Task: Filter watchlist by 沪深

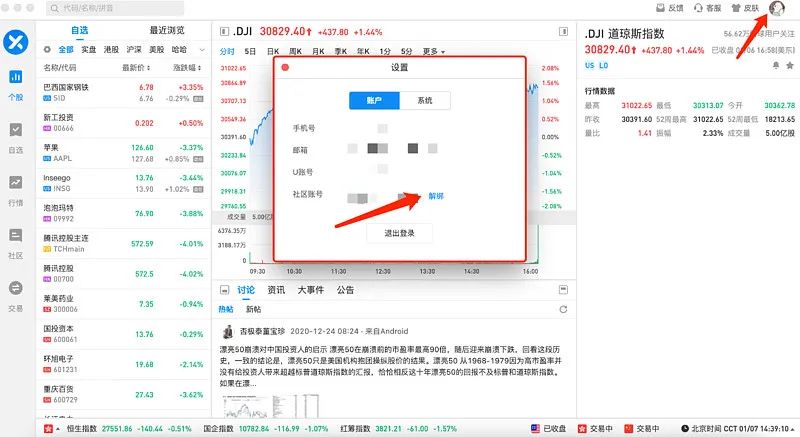Action: pos(134,49)
